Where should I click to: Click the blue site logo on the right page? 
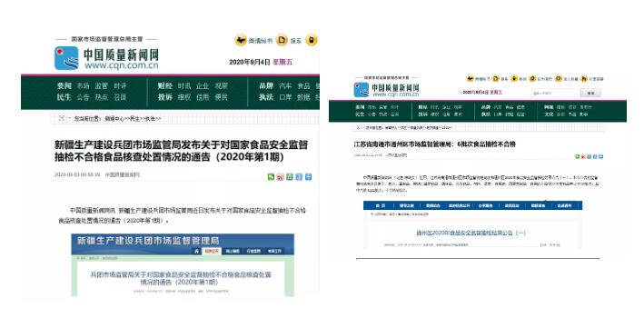click(362, 90)
